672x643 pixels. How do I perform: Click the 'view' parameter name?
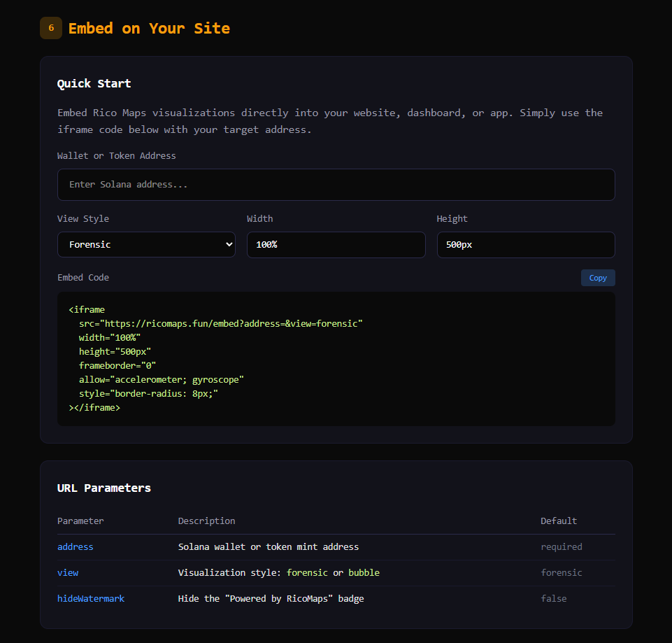click(x=68, y=572)
